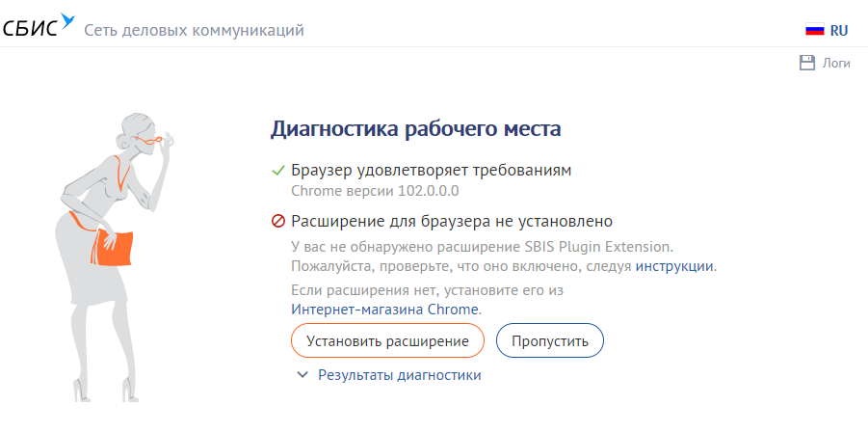The width and height of the screenshot is (868, 432).
Task: Click the СБИС logo text
Action: (x=31, y=29)
